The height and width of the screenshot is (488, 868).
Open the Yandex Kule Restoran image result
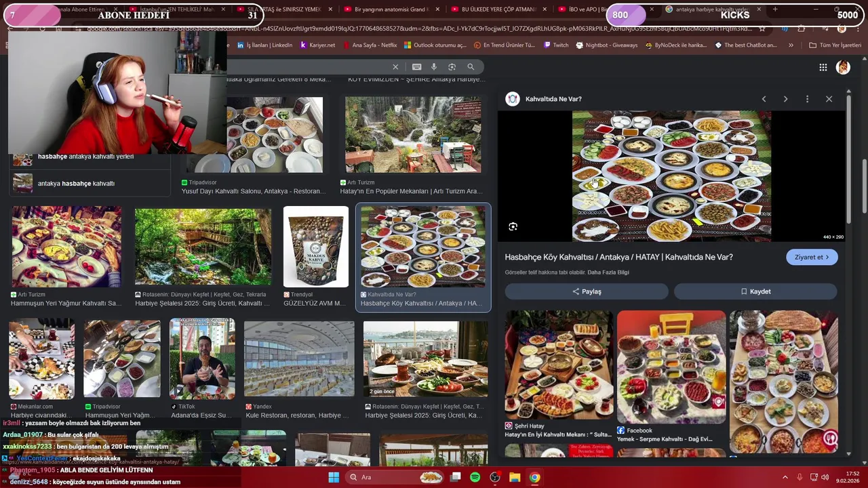299,359
